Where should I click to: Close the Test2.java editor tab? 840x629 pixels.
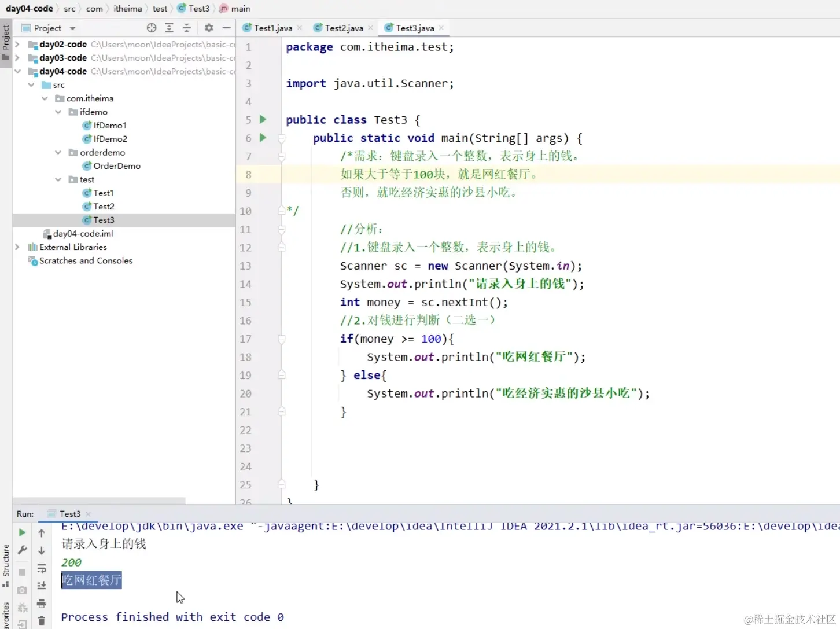371,28
